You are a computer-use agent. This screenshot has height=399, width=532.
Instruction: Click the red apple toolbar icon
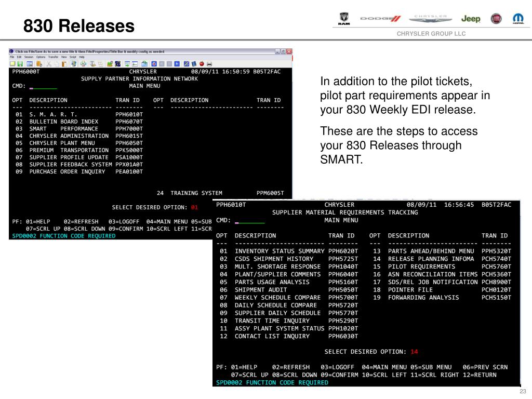point(202,64)
